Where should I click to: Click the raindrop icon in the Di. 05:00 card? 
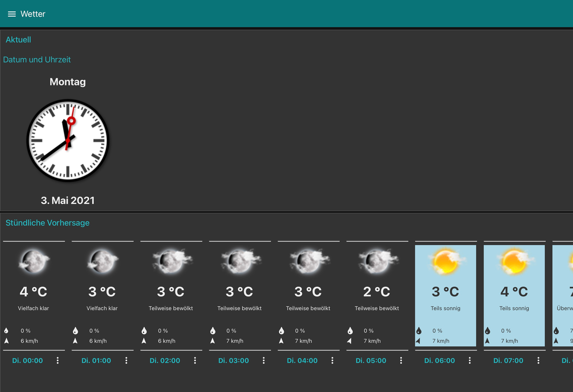coord(350,330)
